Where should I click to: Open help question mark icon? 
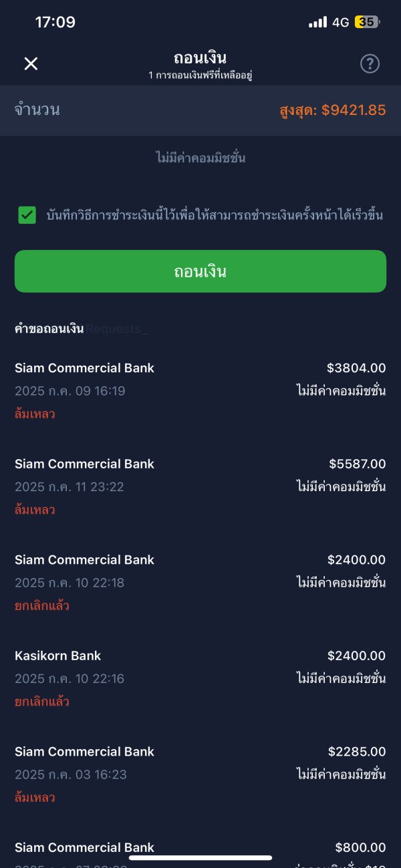(x=370, y=63)
